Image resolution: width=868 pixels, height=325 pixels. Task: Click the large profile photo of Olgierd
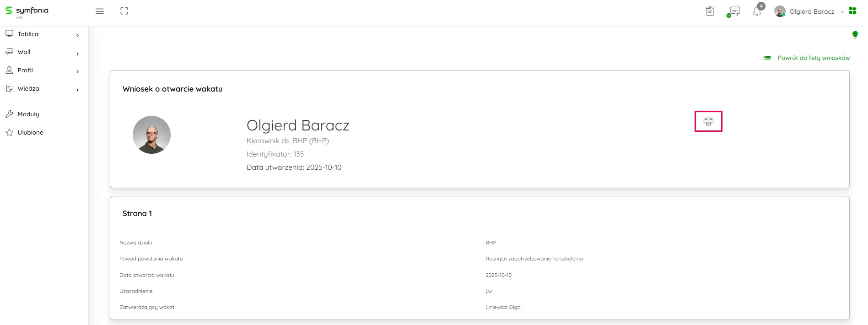point(151,135)
